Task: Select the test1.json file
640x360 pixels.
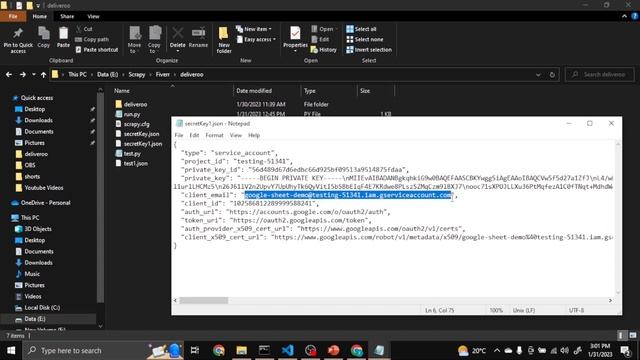Action: coord(136,163)
